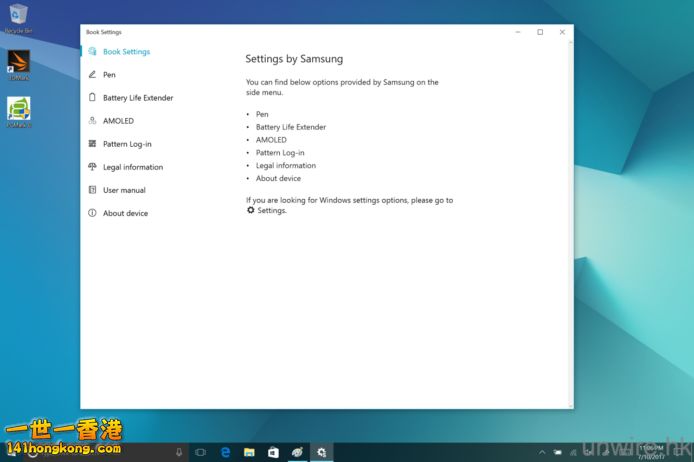Click the Book Settings window scrollbar
The height and width of the screenshot is (462, 694).
(x=571, y=224)
